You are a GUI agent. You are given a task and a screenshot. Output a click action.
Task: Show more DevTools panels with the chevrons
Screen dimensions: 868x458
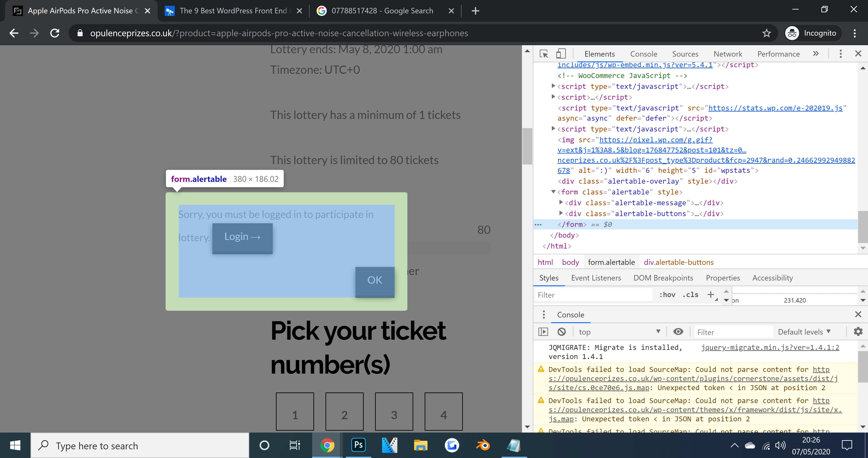(816, 54)
